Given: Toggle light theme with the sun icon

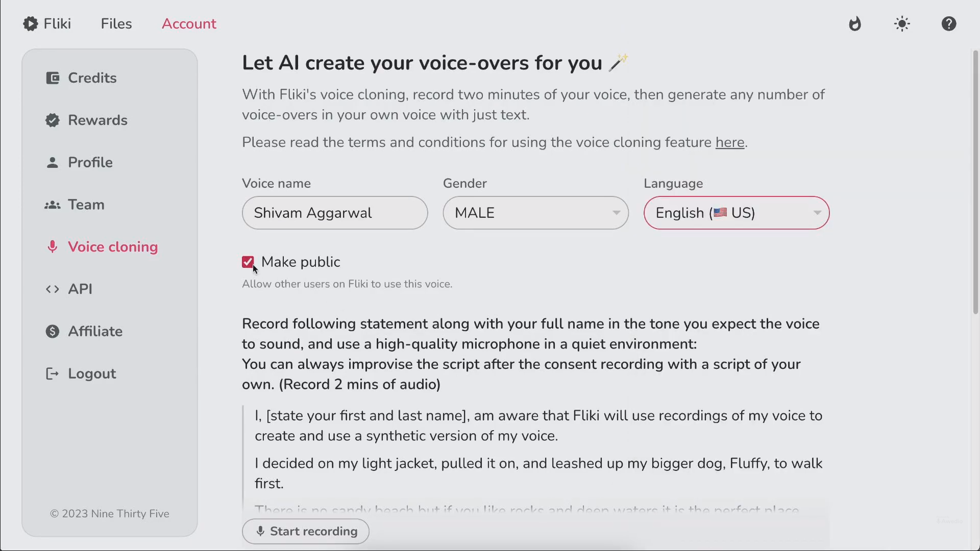Looking at the screenshot, I should pyautogui.click(x=902, y=23).
